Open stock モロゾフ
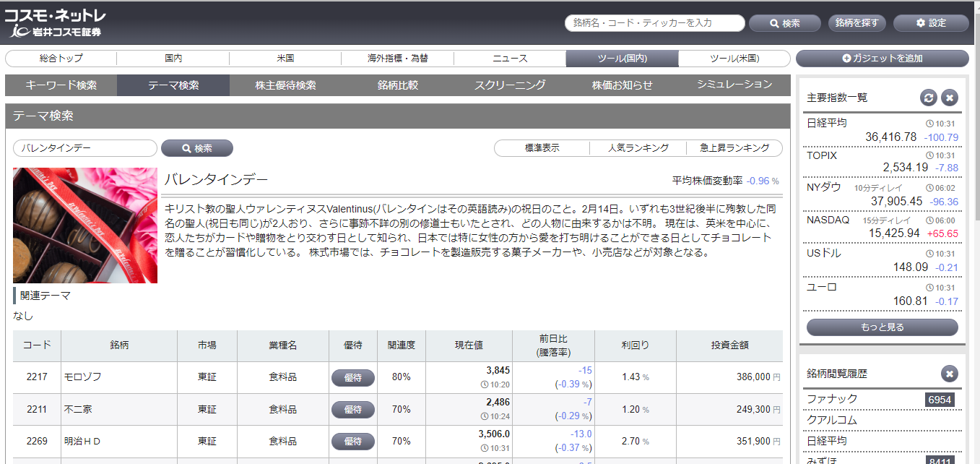 point(82,378)
